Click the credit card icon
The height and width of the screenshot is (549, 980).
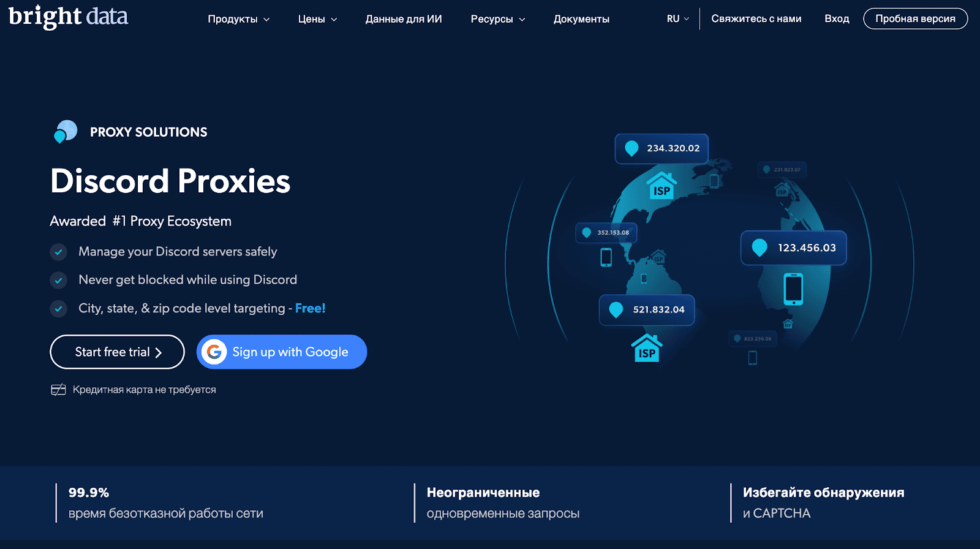(58, 390)
